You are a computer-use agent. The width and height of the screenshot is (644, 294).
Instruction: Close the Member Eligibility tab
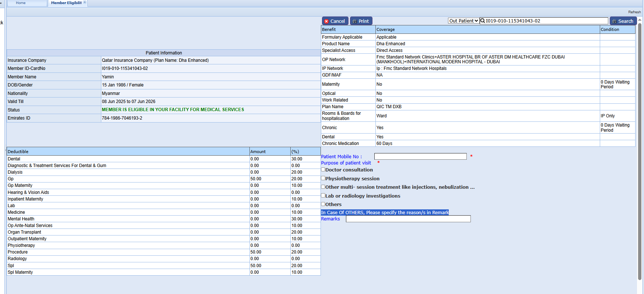coord(85,3)
